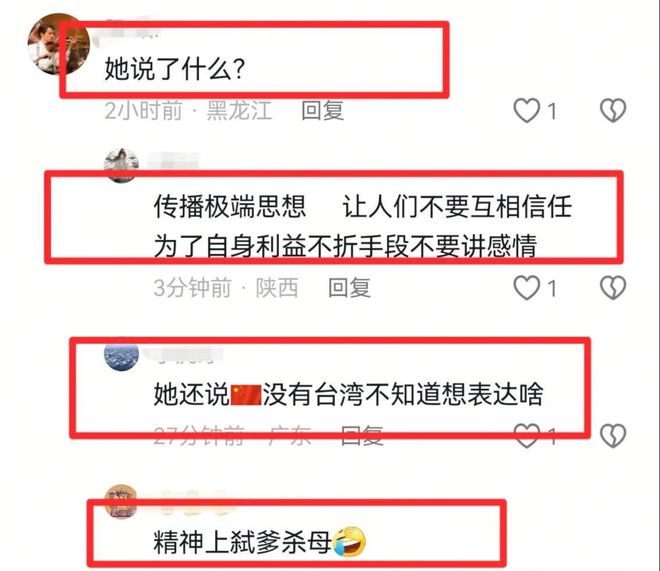Select the 没有台湾不知道想表达啥 comment

point(348,394)
